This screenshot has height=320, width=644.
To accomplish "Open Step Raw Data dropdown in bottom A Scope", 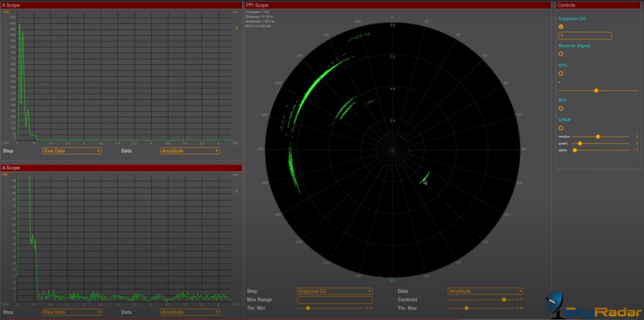I will [72, 312].
